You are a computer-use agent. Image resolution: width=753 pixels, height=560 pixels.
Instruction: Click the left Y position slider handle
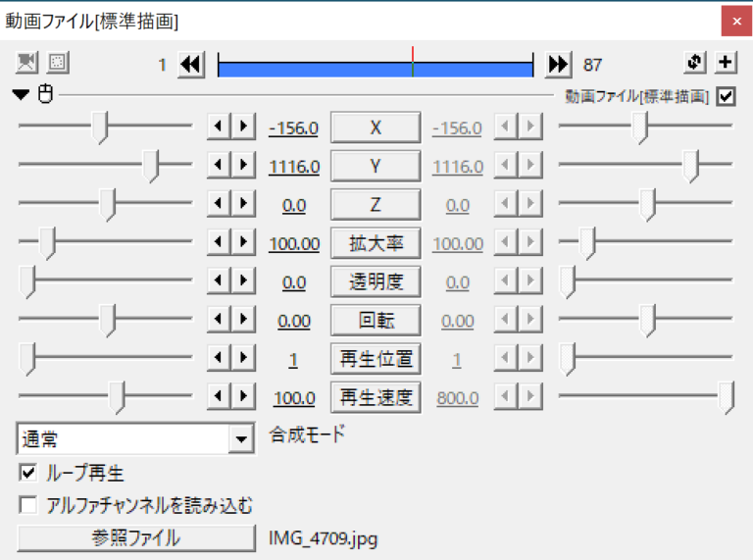pyautogui.click(x=151, y=167)
